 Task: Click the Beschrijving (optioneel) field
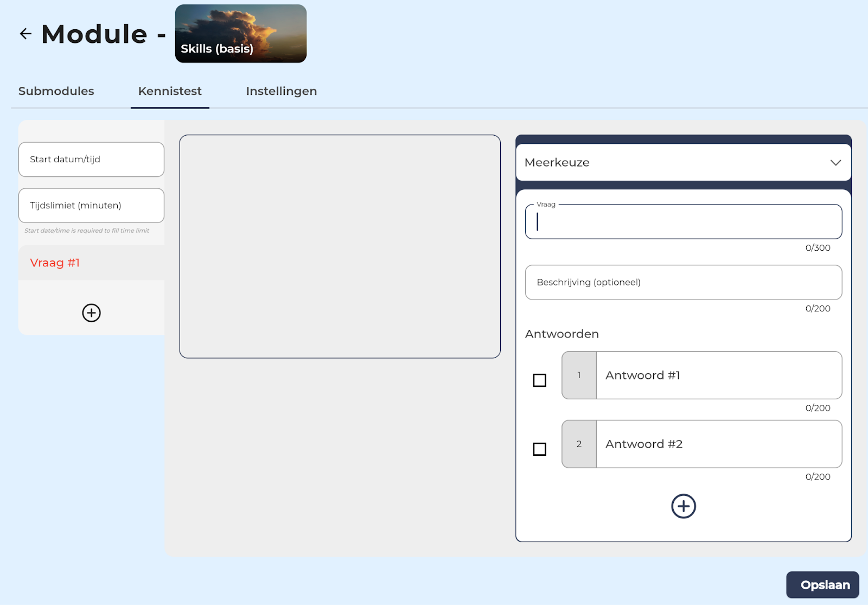[684, 282]
